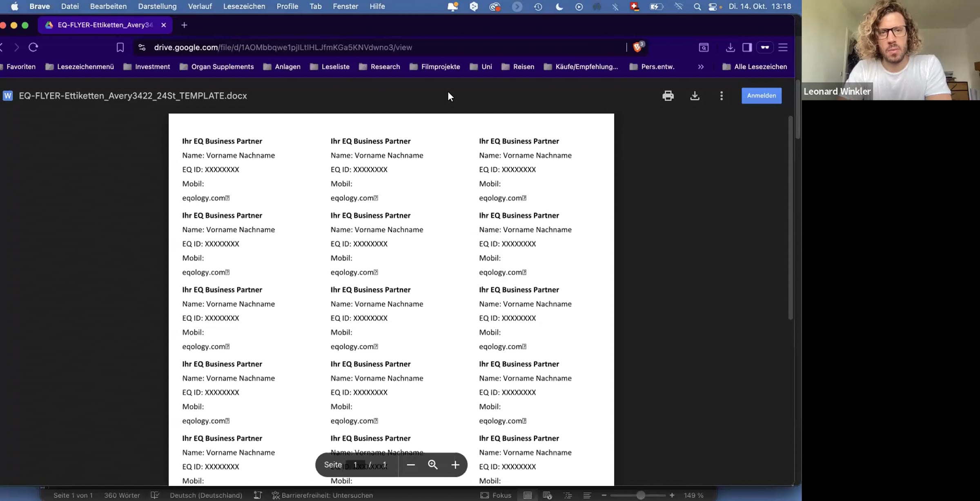
Task: Open Spotlight search in the macOS menu bar
Action: (697, 7)
